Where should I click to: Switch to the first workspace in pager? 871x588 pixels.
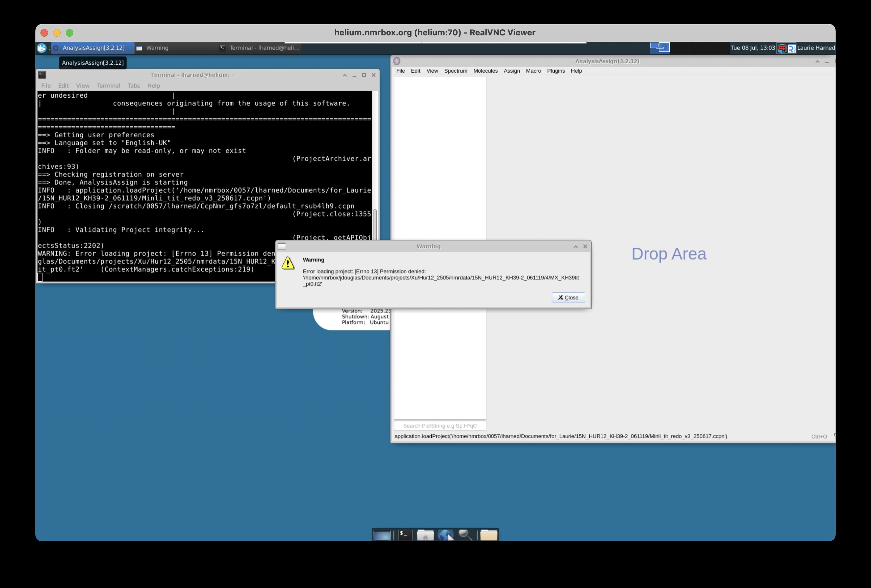click(x=660, y=48)
